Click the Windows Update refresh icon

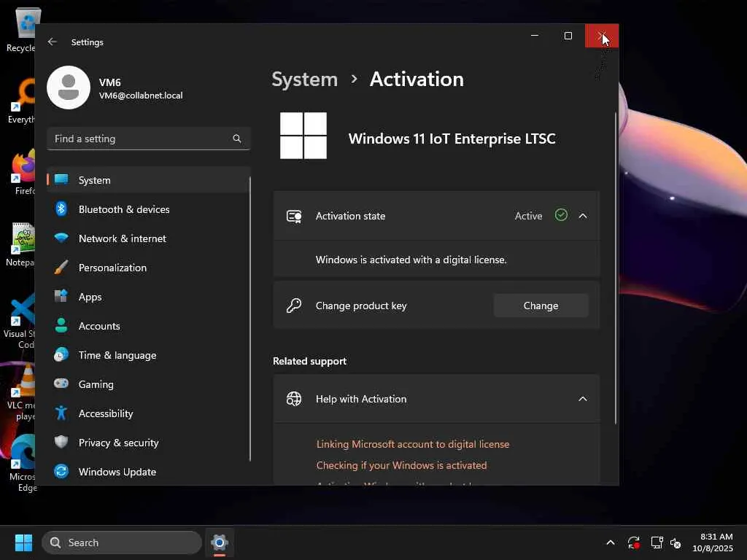[x=61, y=472]
